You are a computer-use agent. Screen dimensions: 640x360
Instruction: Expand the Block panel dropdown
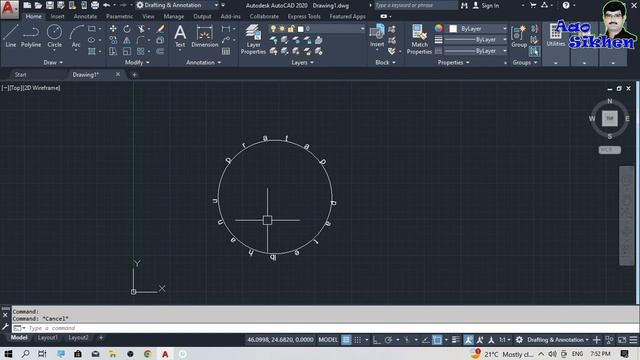(x=385, y=62)
